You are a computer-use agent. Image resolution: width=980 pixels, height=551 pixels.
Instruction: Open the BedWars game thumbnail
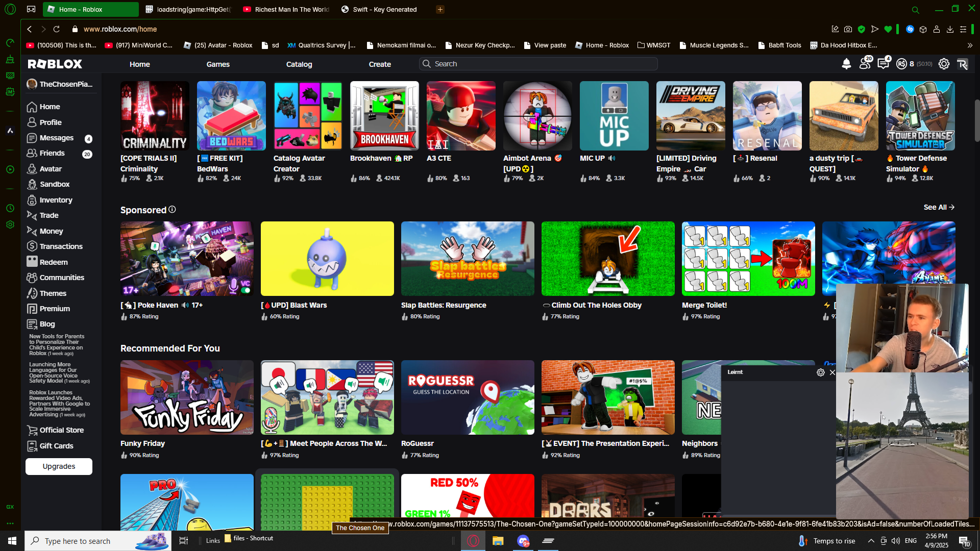(231, 116)
